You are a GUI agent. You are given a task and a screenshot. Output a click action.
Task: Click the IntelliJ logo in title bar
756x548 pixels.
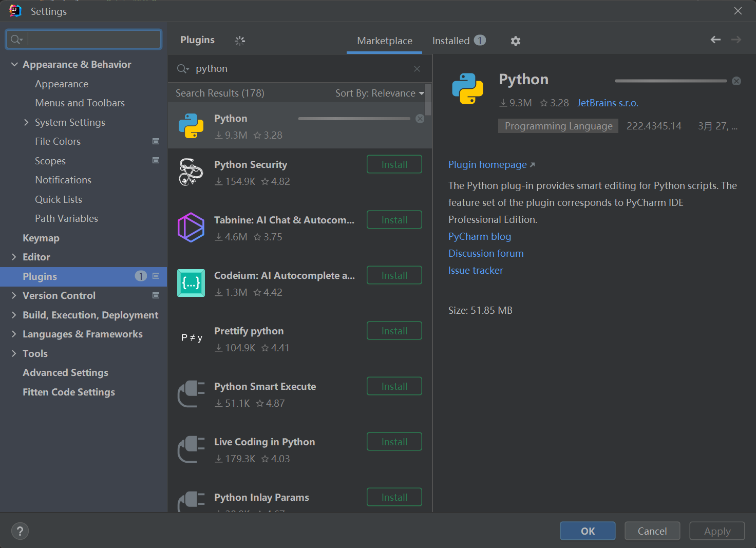[15, 11]
